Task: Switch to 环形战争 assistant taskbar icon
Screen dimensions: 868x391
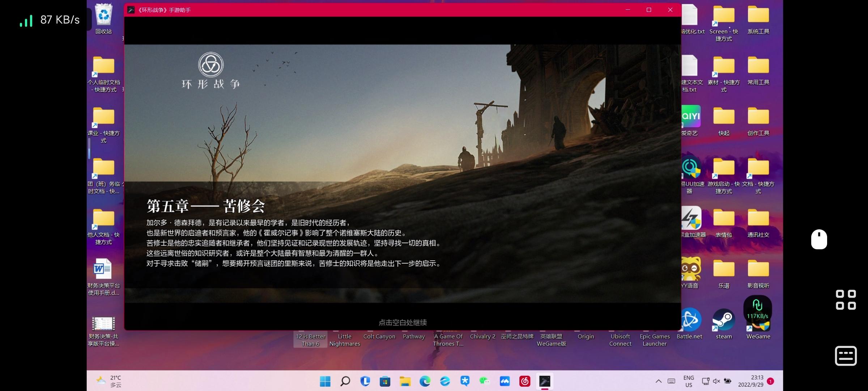Action: [x=545, y=381]
